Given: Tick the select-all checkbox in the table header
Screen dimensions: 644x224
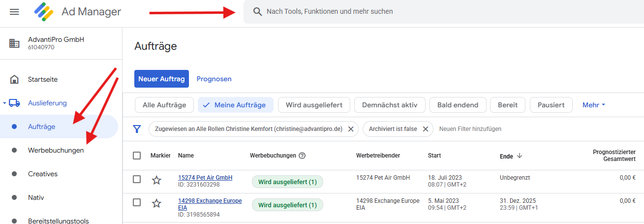Looking at the screenshot, I should click(137, 156).
